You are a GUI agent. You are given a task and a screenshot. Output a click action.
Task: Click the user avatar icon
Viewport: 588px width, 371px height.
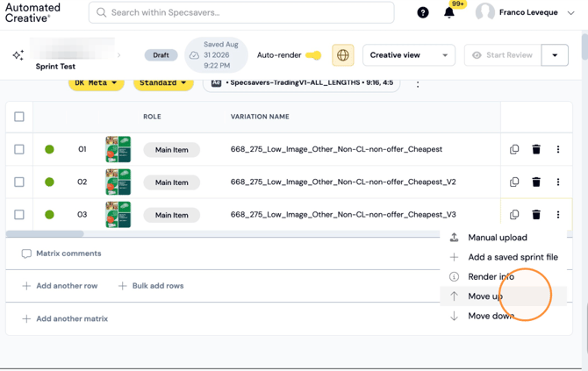[484, 13]
